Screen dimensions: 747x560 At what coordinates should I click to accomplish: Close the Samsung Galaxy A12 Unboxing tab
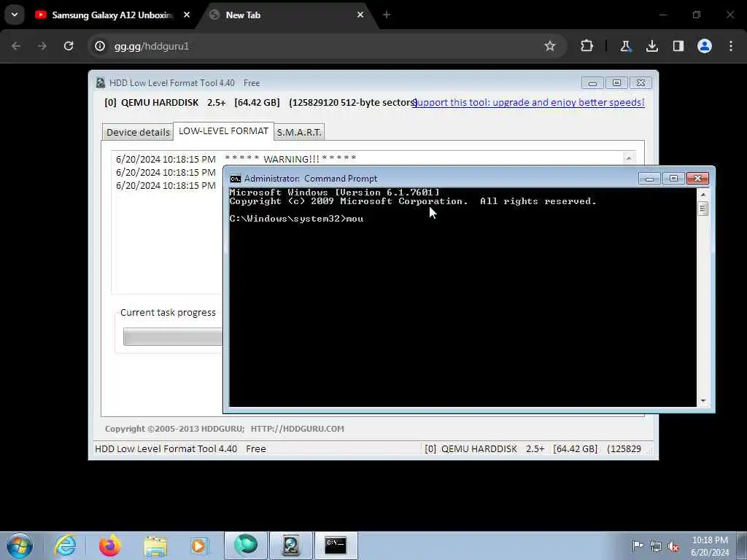coord(187,15)
